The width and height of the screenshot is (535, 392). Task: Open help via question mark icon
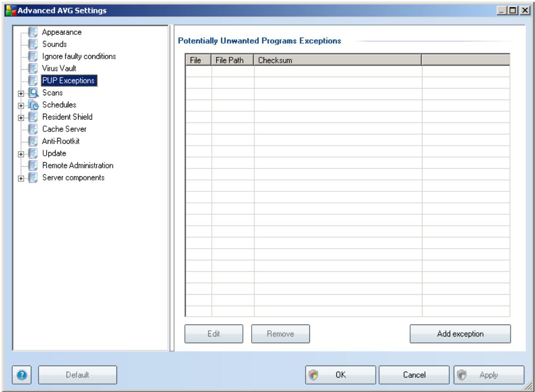tap(22, 375)
